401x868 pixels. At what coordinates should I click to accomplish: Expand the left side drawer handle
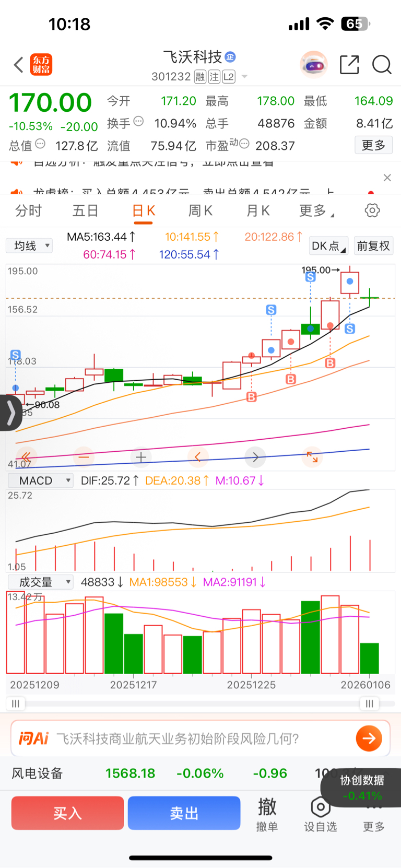tap(10, 413)
